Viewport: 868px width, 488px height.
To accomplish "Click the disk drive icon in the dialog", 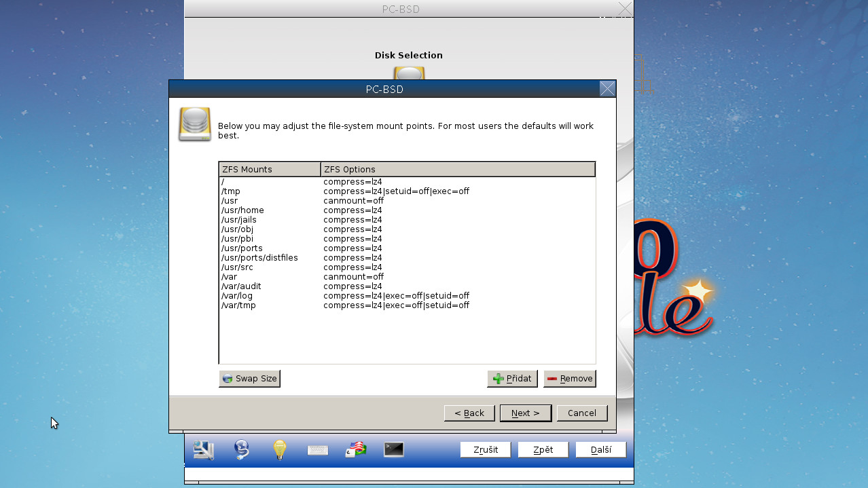I will [x=194, y=123].
